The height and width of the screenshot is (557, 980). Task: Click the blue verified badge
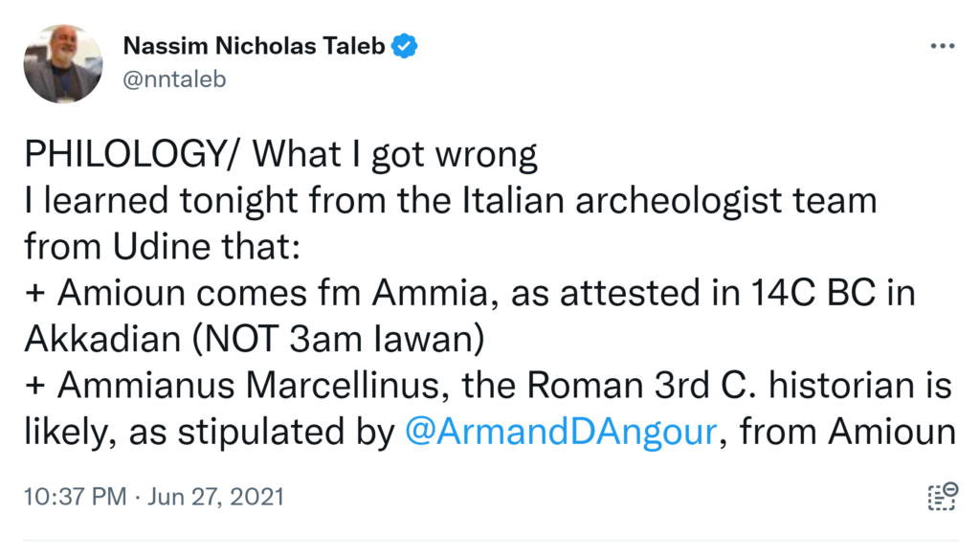pyautogui.click(x=406, y=46)
